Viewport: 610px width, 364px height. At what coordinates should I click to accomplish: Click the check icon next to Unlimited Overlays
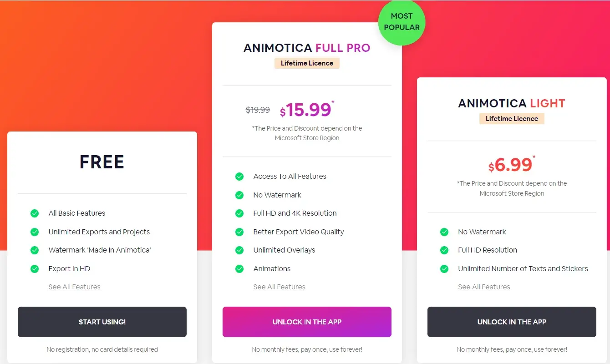pyautogui.click(x=239, y=250)
